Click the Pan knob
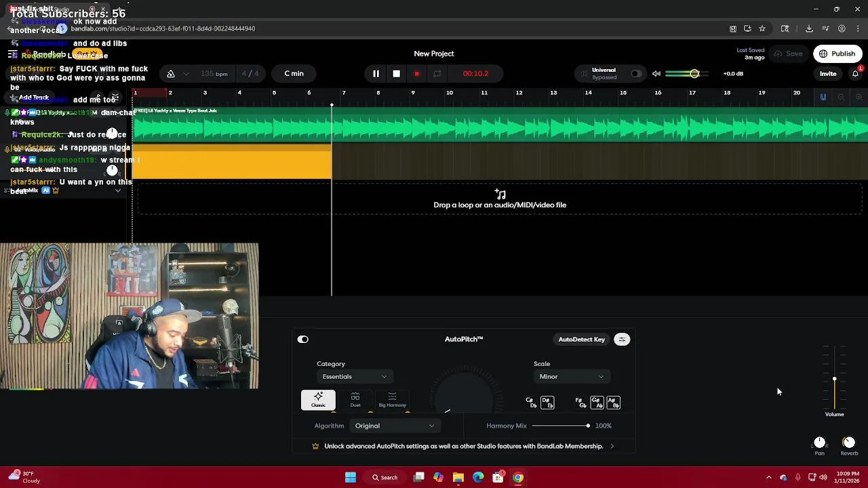Screen dimensions: 868x488 (x=819, y=443)
